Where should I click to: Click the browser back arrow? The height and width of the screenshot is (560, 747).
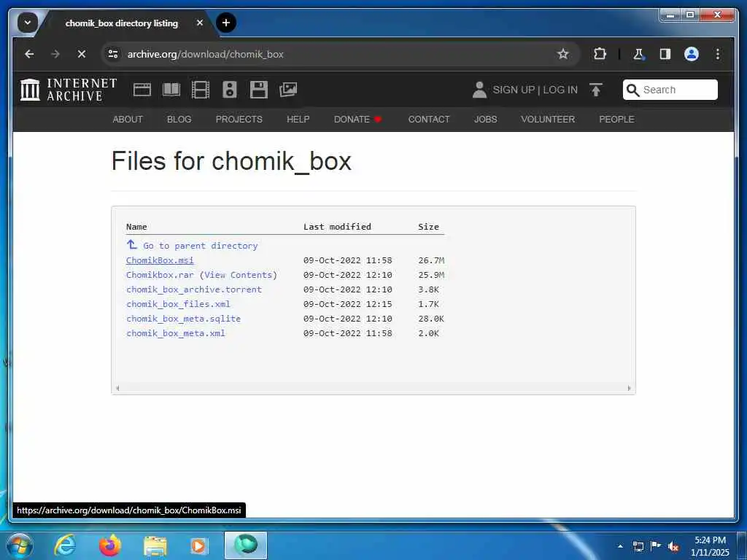tap(29, 54)
